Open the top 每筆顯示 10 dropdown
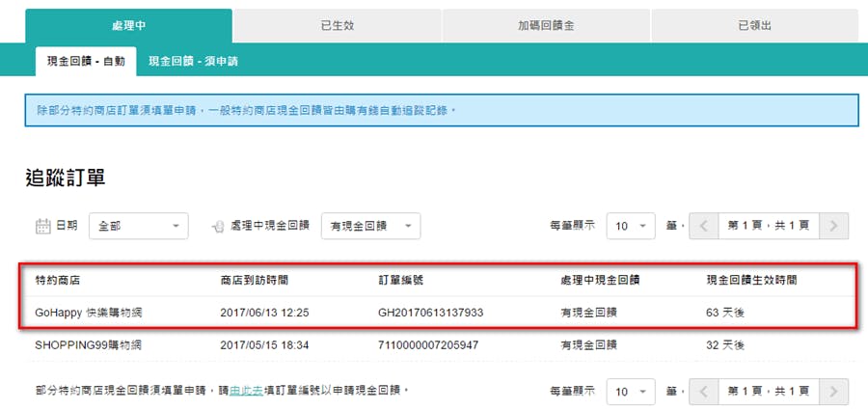Screen dimensions: 868x410 coord(631,226)
